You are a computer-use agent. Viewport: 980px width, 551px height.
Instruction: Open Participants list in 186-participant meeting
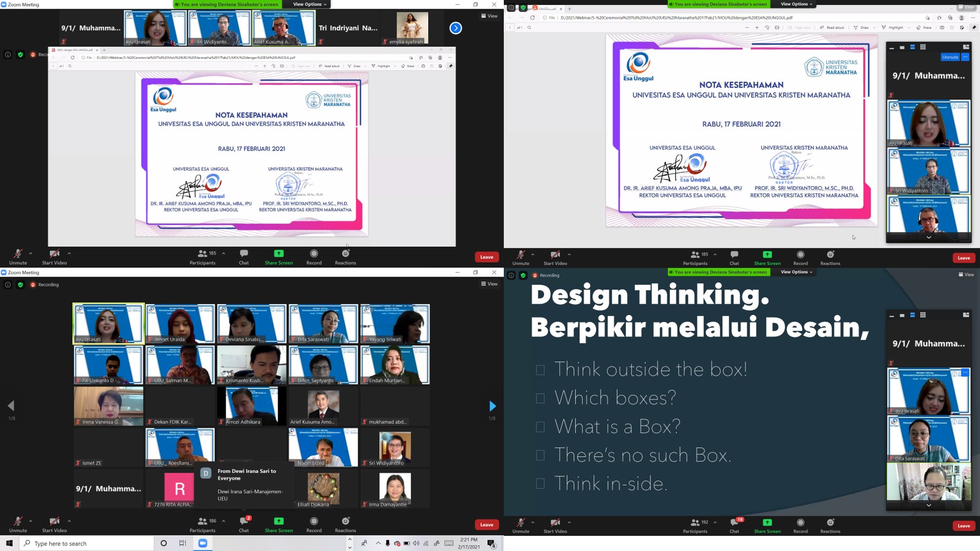pos(202,524)
